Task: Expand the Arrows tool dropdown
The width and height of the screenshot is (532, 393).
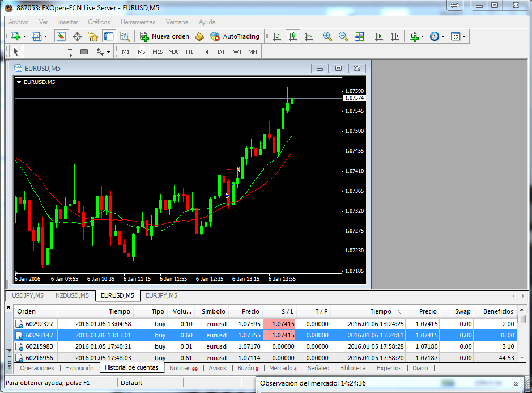Action: tap(109, 52)
